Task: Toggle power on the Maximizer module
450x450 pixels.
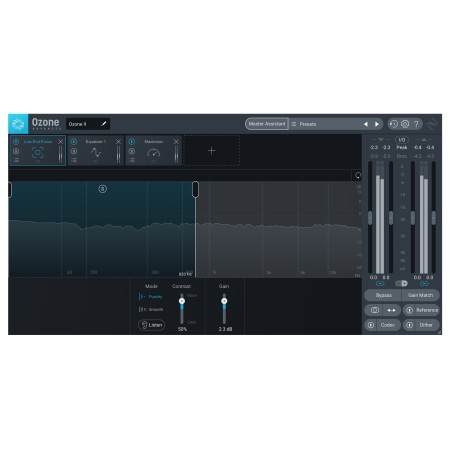Action: coord(132,142)
